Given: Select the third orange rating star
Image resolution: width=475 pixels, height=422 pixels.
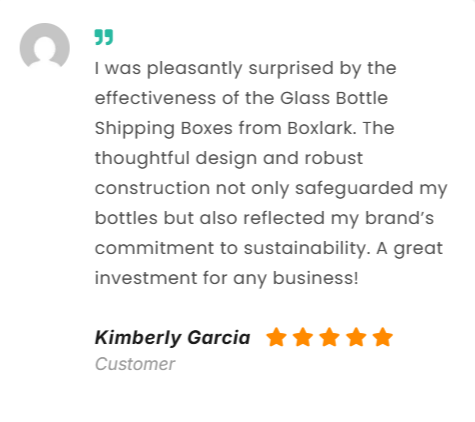Looking at the screenshot, I should [330, 337].
